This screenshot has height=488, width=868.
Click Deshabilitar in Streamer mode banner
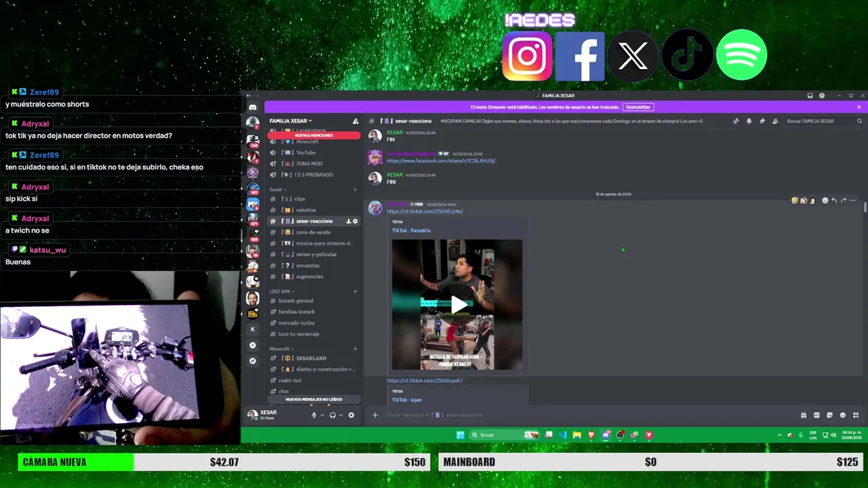tap(638, 107)
